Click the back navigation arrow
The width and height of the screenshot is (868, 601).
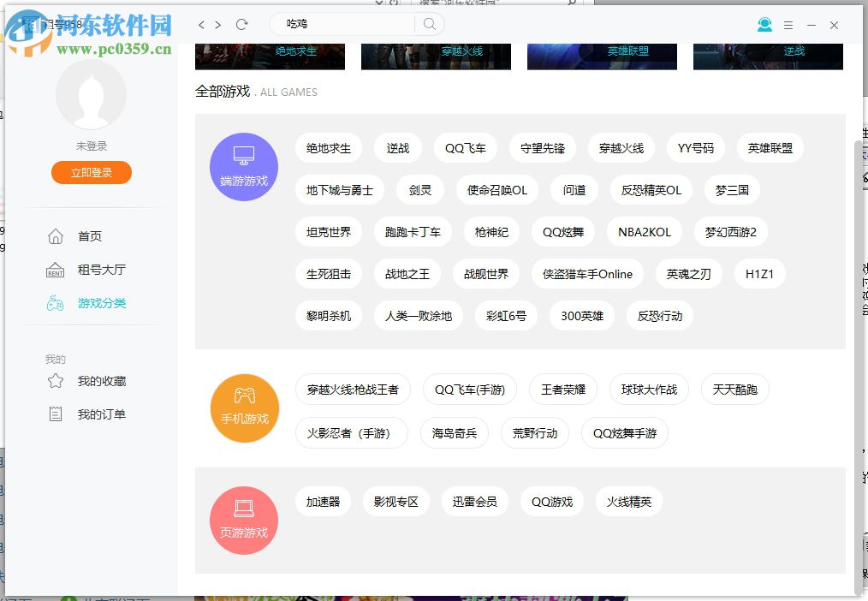(202, 26)
